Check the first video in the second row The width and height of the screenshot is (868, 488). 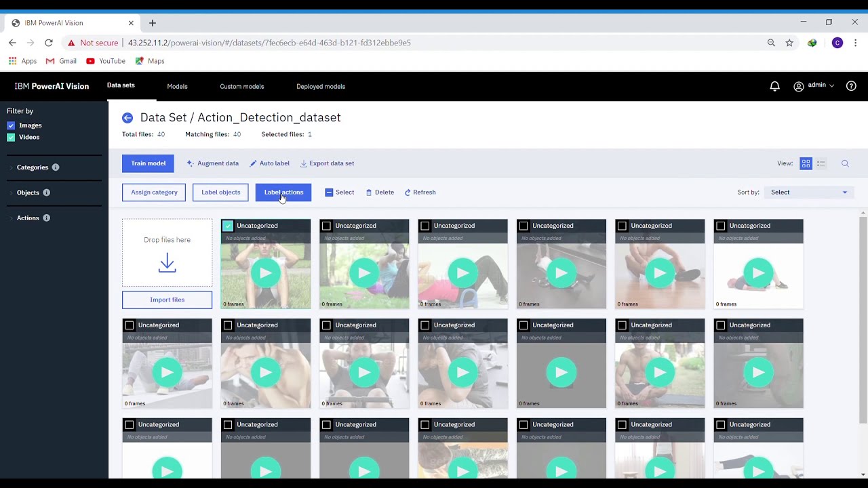(130, 325)
